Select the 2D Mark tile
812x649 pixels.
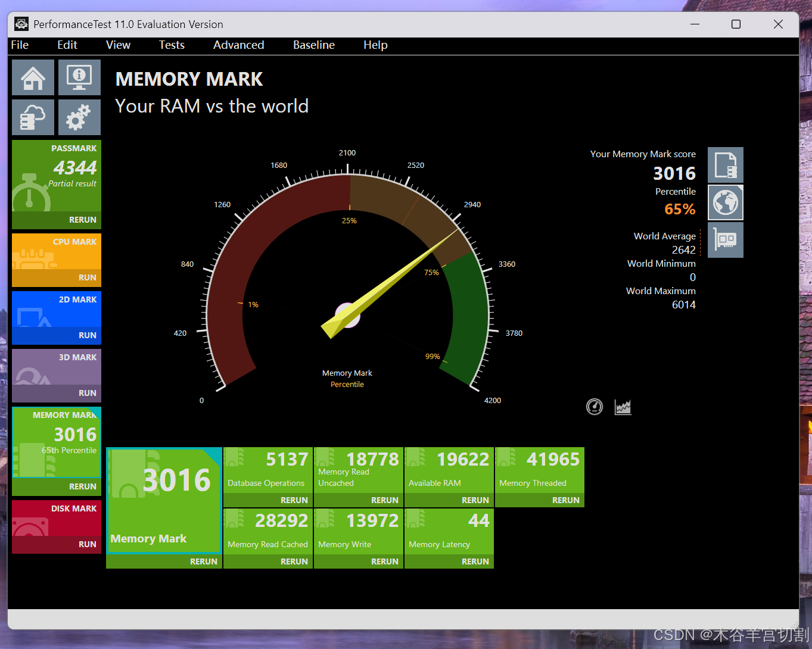click(x=57, y=309)
